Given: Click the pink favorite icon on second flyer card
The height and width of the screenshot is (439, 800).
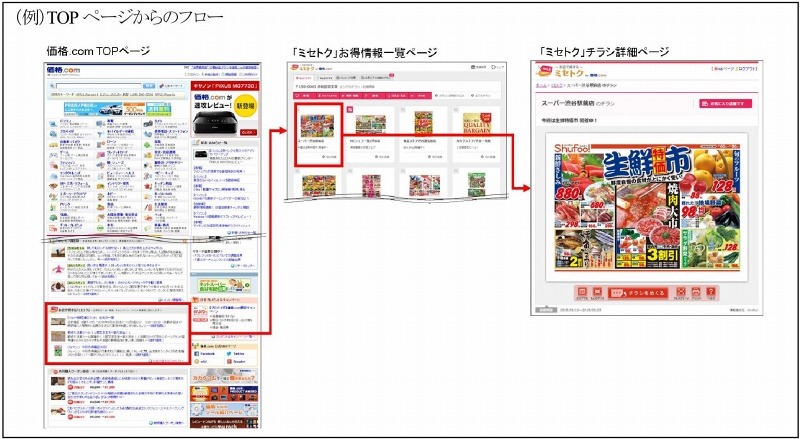Looking at the screenshot, I should tap(350, 109).
